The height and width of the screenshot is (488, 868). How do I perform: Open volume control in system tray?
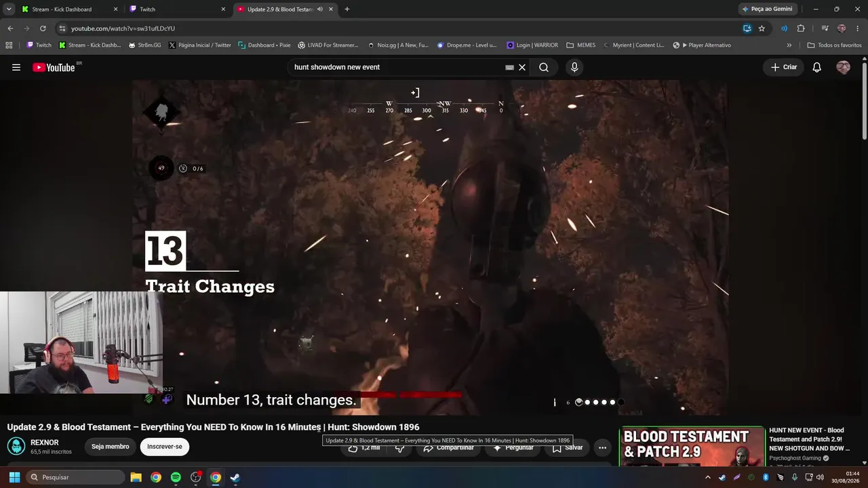821,477
